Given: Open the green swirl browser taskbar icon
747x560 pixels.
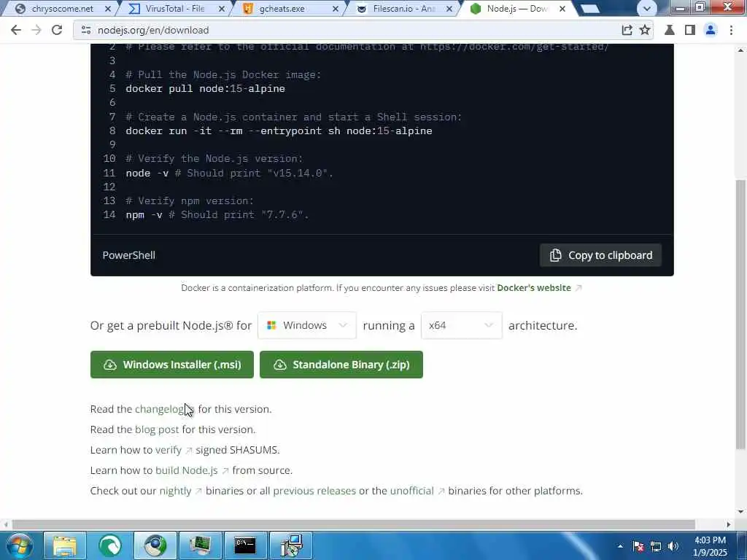Looking at the screenshot, I should [x=110, y=545].
